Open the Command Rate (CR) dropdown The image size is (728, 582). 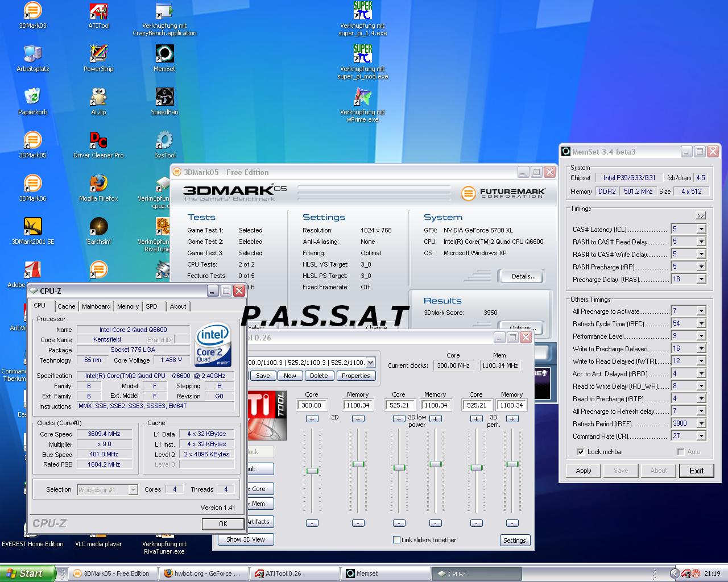tap(701, 436)
